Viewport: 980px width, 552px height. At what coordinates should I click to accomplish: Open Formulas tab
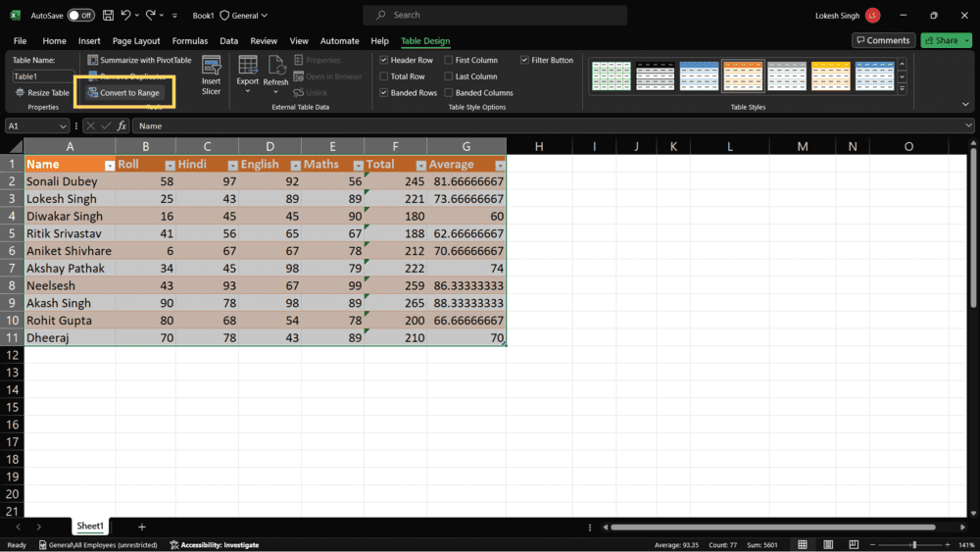(x=190, y=40)
